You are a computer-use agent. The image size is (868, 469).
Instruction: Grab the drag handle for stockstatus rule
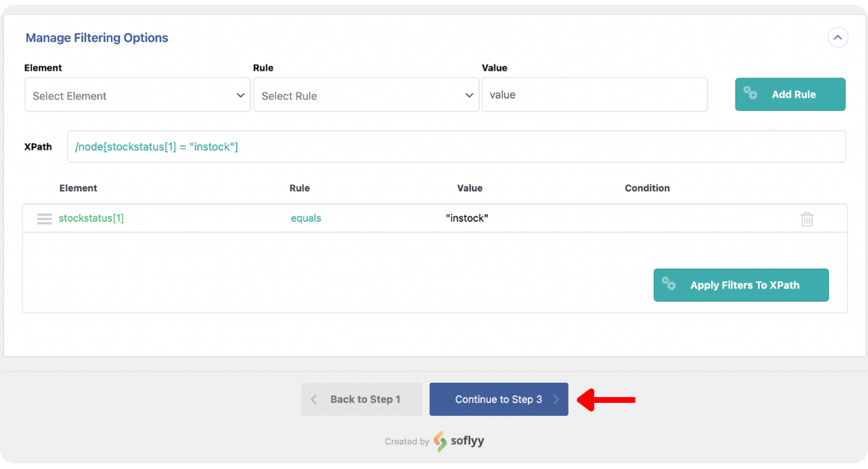coord(45,218)
